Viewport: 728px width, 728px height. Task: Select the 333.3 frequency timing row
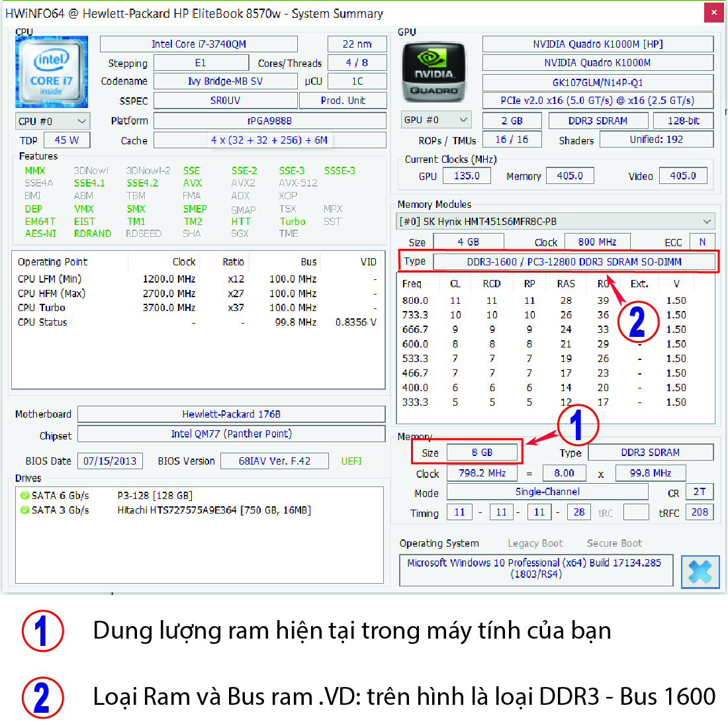tap(556, 402)
